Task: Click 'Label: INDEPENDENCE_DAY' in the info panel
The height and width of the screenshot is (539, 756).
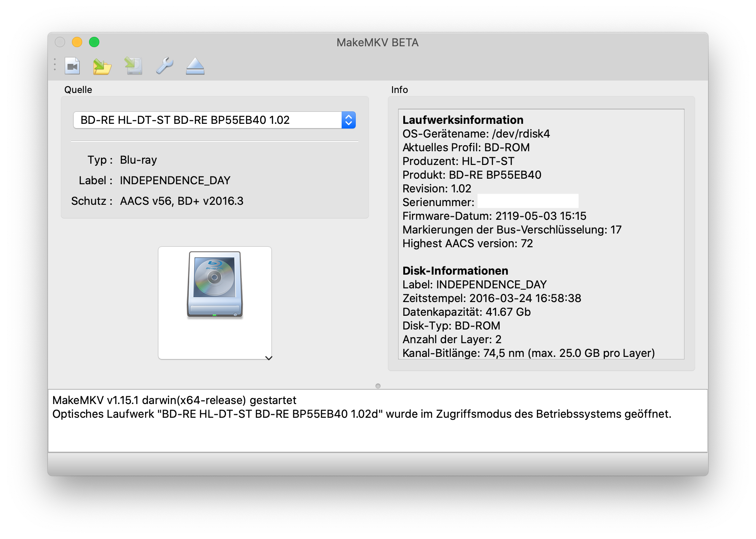Action: point(475,284)
